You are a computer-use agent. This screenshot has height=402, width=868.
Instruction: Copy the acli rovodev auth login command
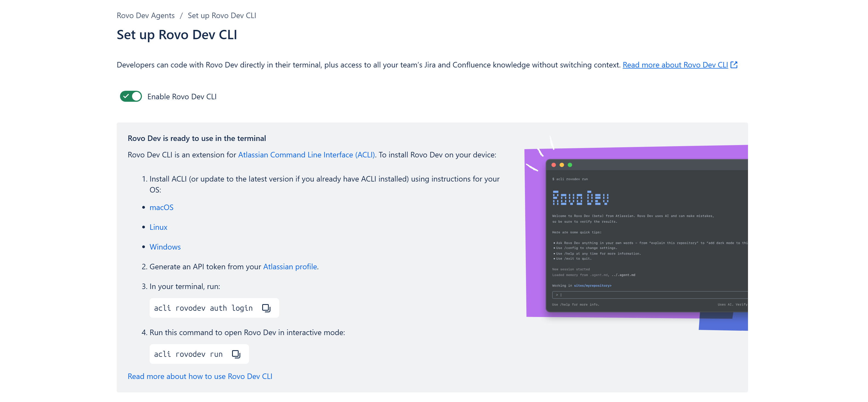[266, 308]
